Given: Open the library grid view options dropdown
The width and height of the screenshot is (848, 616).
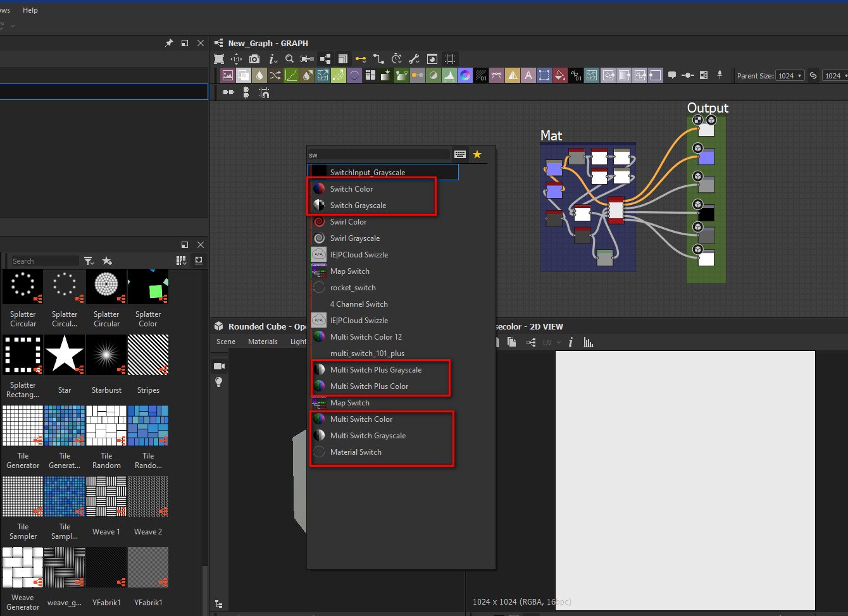Looking at the screenshot, I should pyautogui.click(x=181, y=261).
